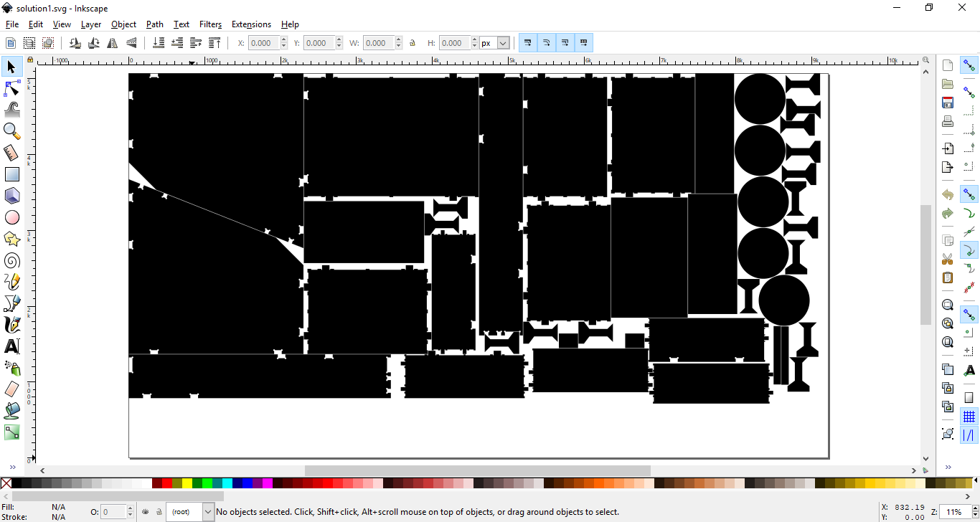The image size is (980, 522).
Task: Select the Zoom magnifier tool
Action: pos(11,131)
